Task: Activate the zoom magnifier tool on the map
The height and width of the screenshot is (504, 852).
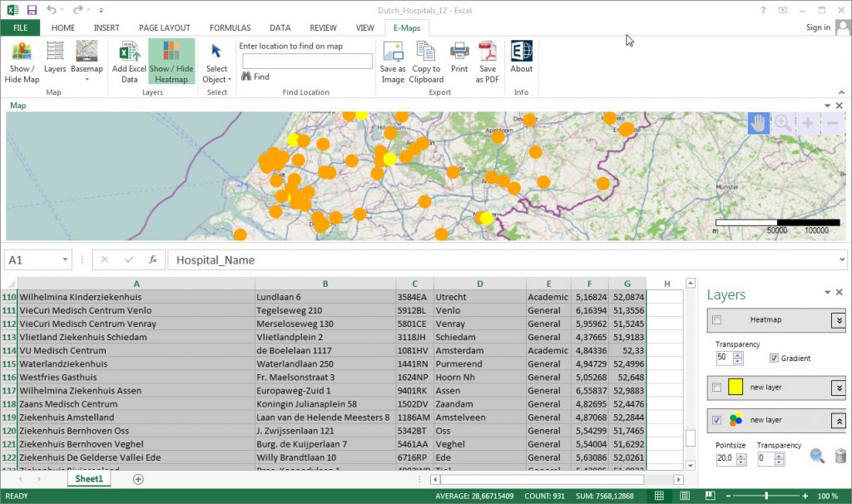Action: pos(783,123)
